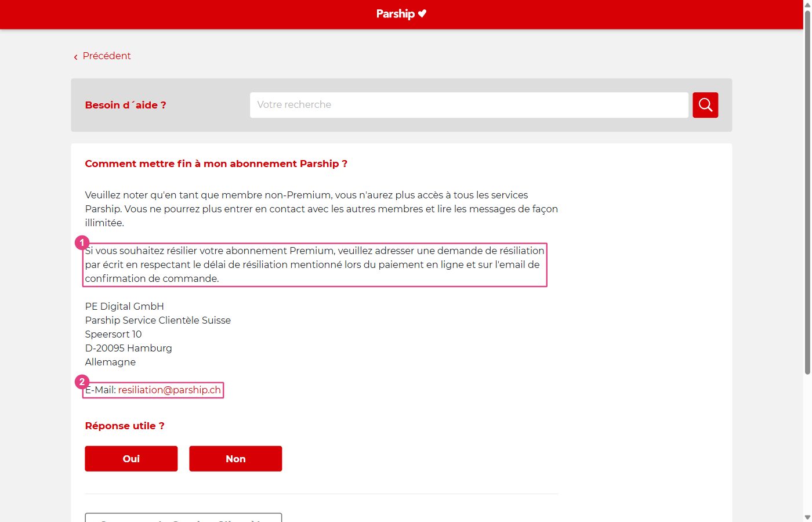Open the resiliation@parship.ch email link
This screenshot has height=522, width=812.
169,390
